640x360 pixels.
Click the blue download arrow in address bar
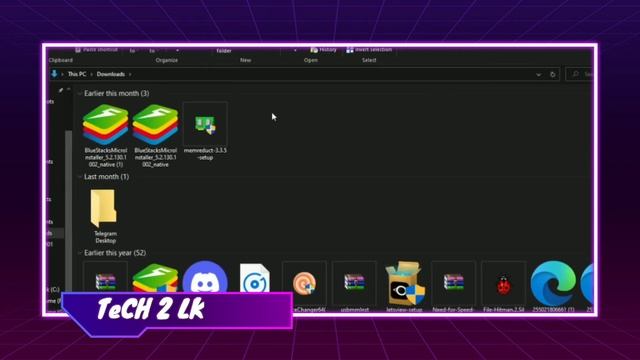click(x=54, y=74)
